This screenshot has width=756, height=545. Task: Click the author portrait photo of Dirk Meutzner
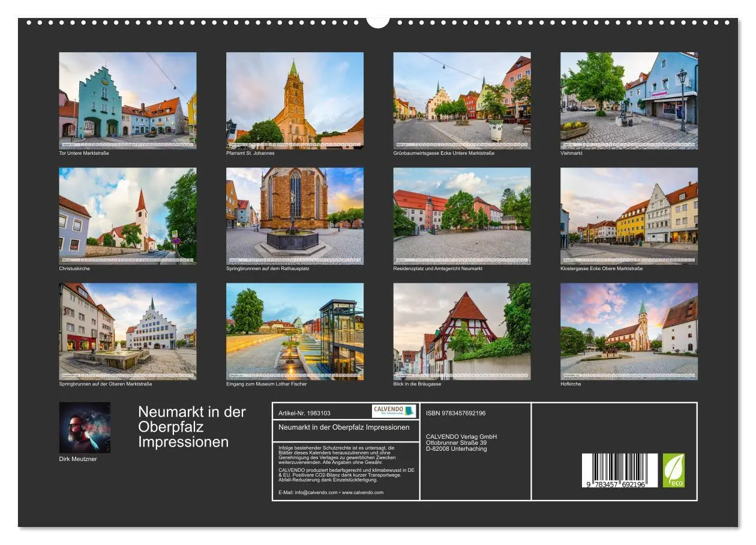[85, 427]
